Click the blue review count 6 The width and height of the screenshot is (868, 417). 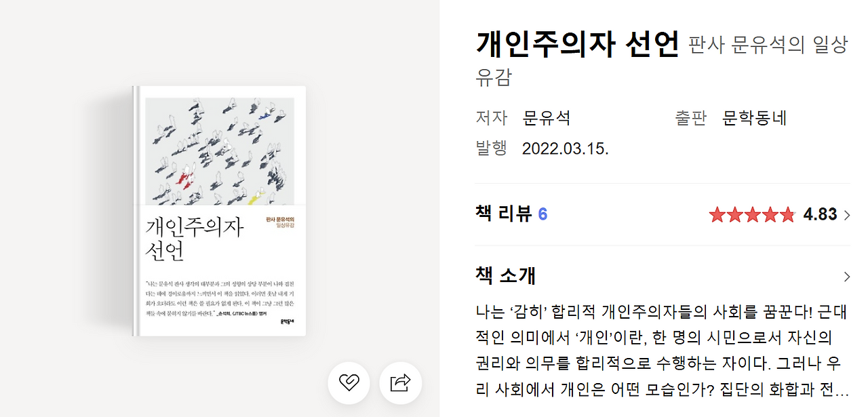(542, 215)
